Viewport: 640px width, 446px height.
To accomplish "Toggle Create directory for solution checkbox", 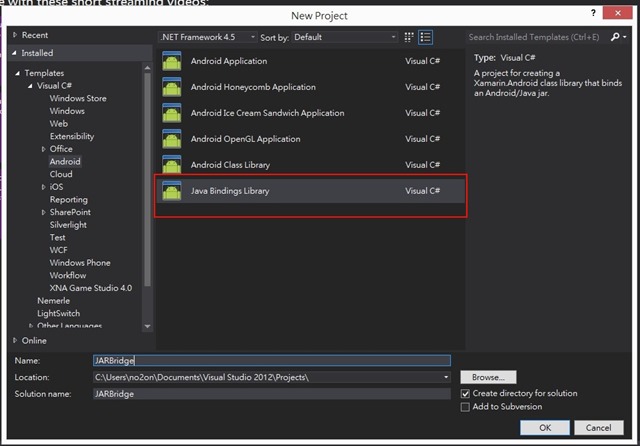I will click(x=465, y=394).
